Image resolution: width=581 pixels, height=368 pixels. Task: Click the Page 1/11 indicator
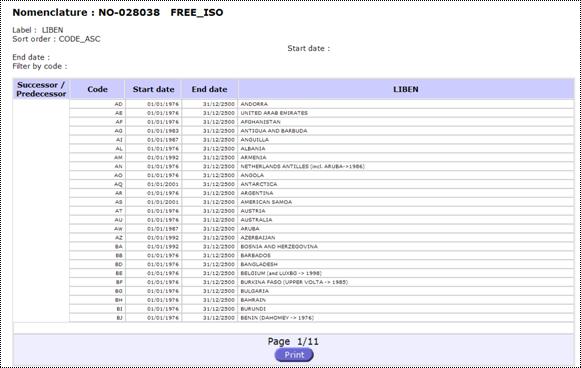pyautogui.click(x=293, y=341)
